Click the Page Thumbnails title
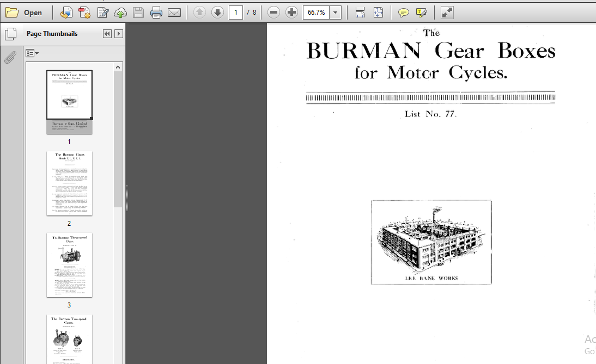Image resolution: width=596 pixels, height=364 pixels. coord(52,34)
